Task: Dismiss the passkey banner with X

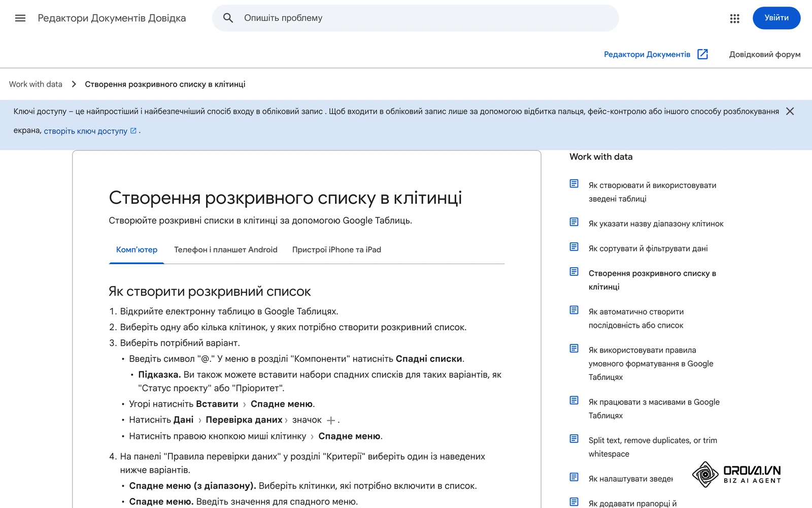Action: (790, 111)
